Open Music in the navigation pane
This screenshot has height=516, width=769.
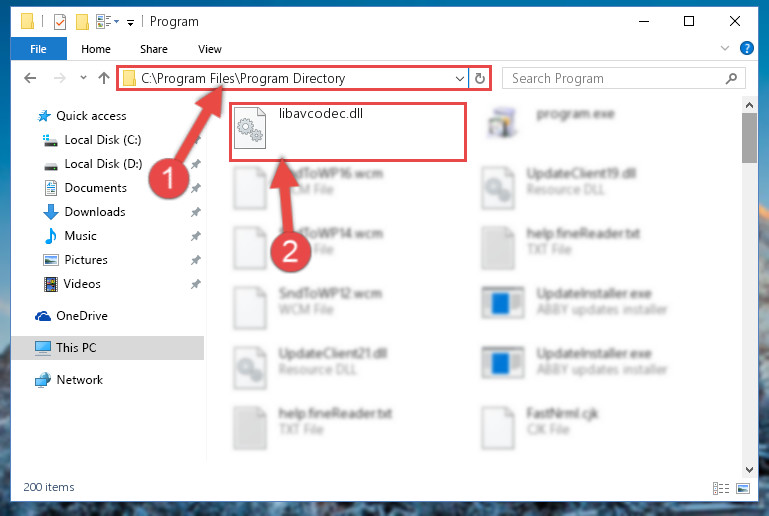[71, 236]
